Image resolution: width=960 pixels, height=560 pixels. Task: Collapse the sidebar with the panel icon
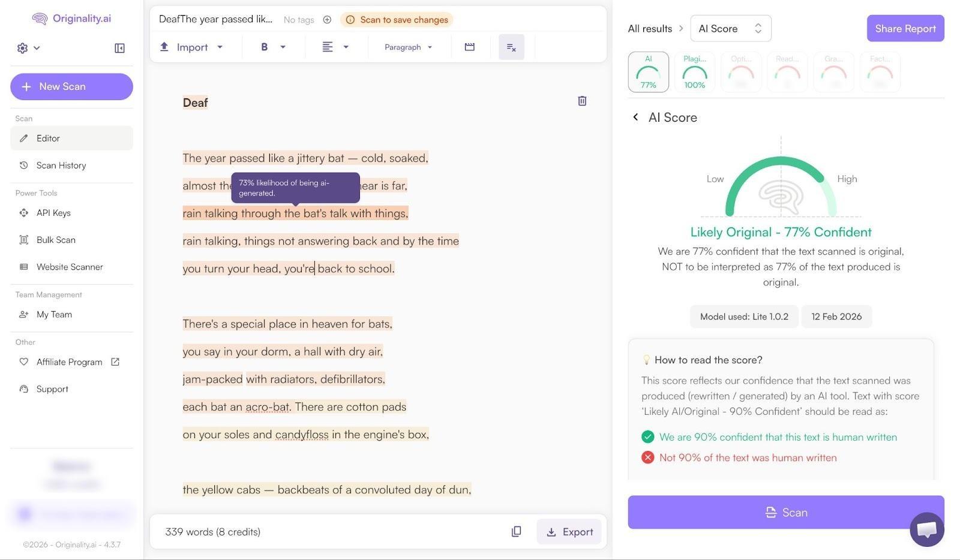point(119,48)
